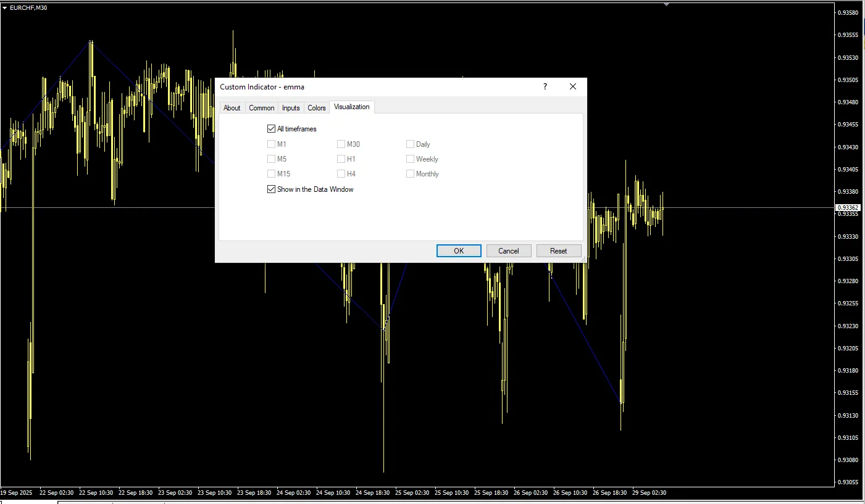Screen dimensions: 865x504
Task: Click the Reset button
Action: [558, 251]
